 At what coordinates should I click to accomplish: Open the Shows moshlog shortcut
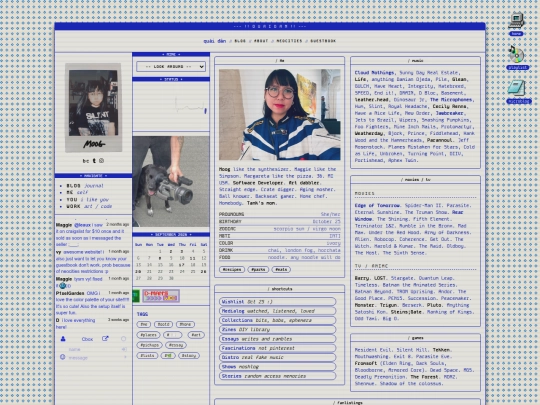278,367
